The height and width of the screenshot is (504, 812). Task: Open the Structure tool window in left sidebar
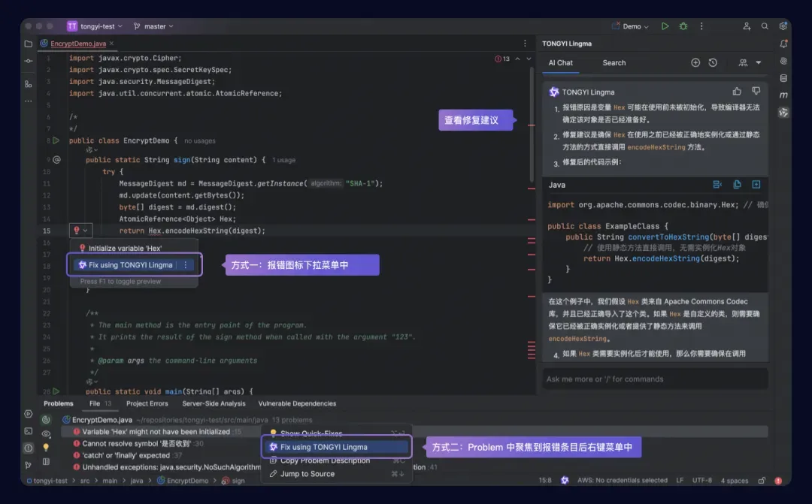[x=28, y=83]
